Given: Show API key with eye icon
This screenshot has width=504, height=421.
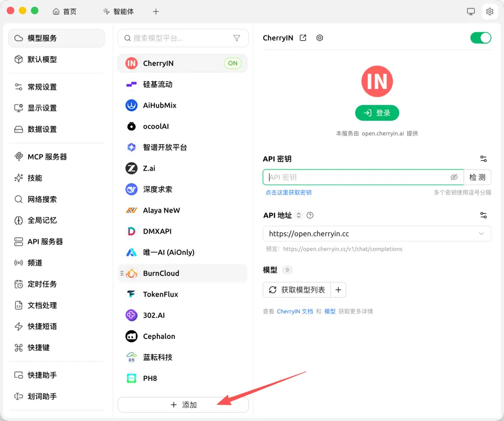Looking at the screenshot, I should 454,177.
